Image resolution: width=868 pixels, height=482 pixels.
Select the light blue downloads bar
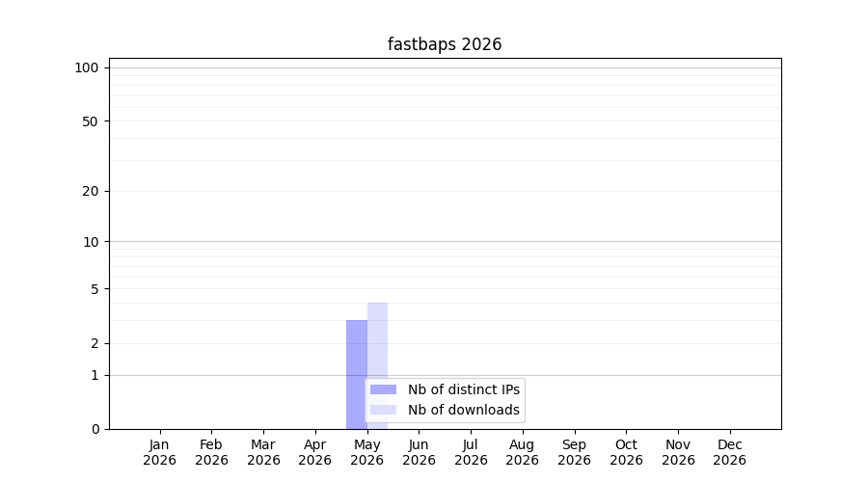click(x=377, y=365)
